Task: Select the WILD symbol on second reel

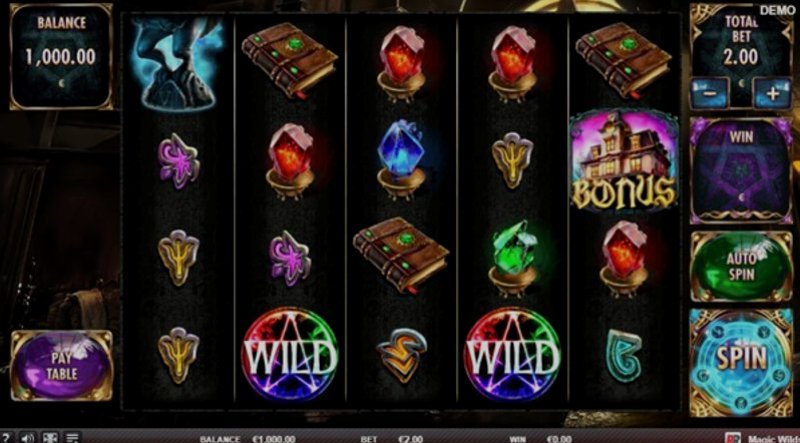Action: [x=290, y=353]
